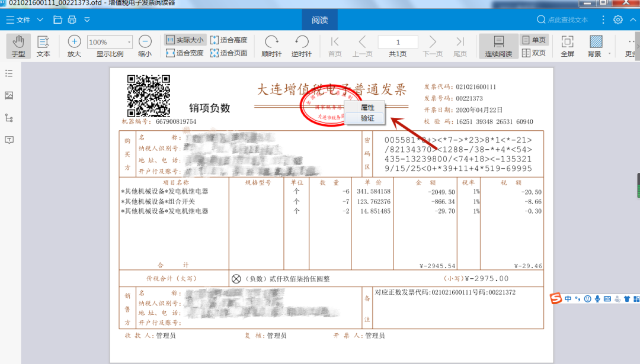Select the hand tool (手型)
The width and height of the screenshot is (640, 364).
click(18, 46)
